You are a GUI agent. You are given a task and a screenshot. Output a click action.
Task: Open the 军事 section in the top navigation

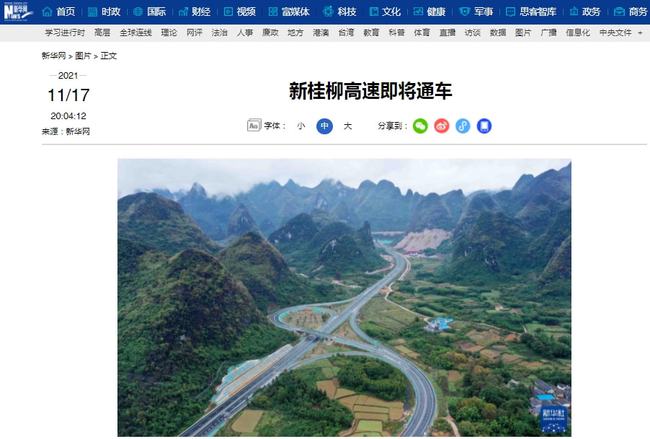pos(483,12)
